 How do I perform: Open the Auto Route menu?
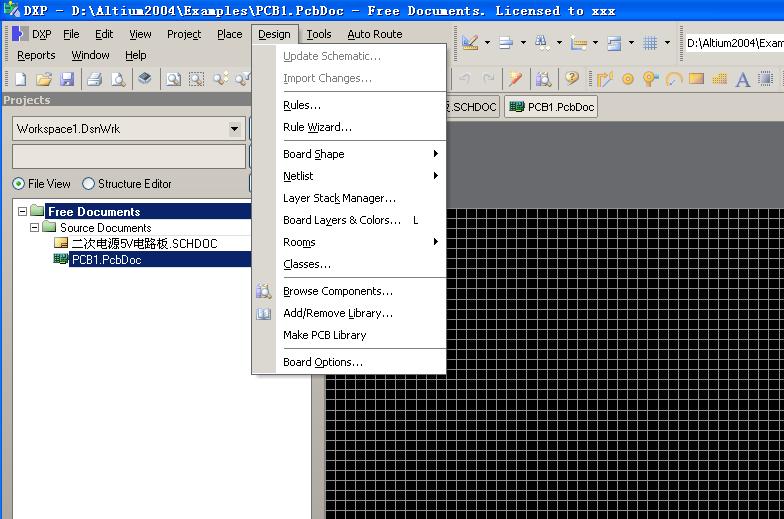pos(374,34)
